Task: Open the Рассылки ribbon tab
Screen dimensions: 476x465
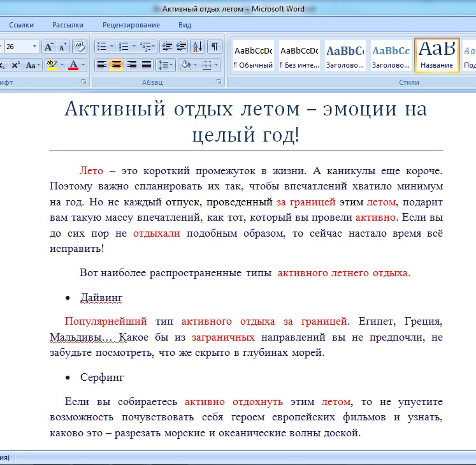Action: point(68,25)
